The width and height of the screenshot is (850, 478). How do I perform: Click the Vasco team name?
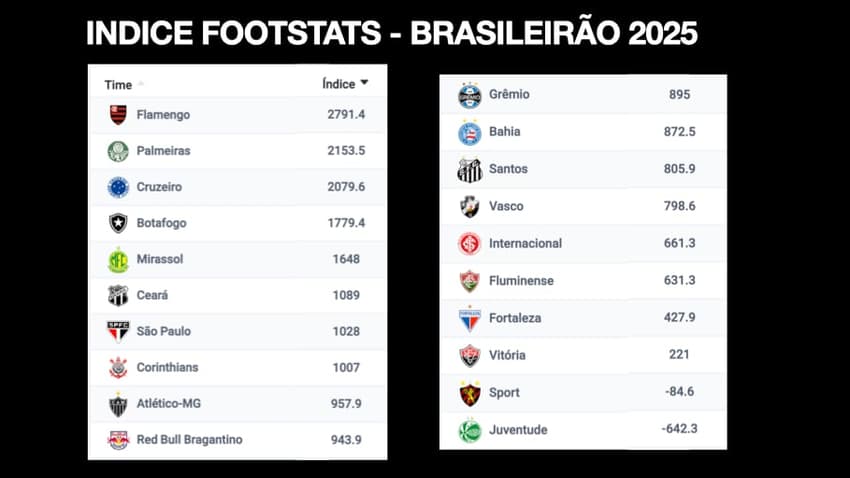pyautogui.click(x=506, y=206)
